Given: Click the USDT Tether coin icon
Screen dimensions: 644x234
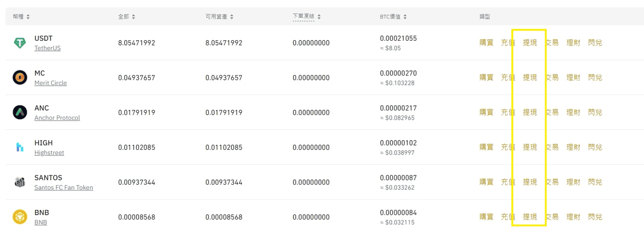Looking at the screenshot, I should coord(20,43).
